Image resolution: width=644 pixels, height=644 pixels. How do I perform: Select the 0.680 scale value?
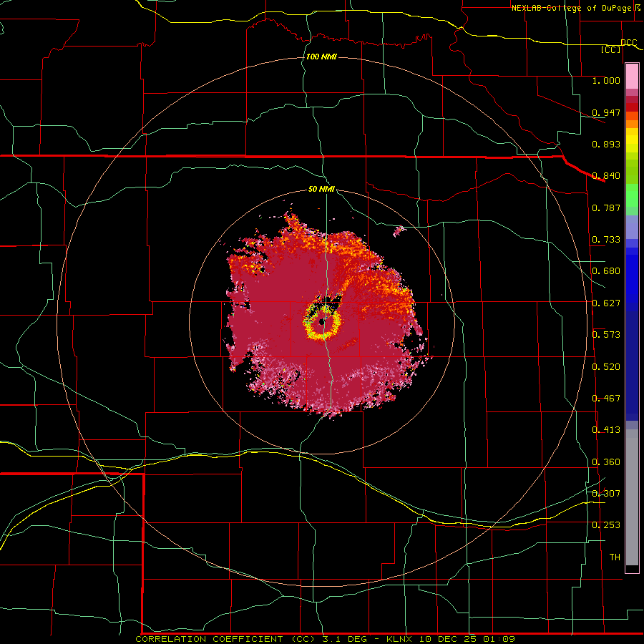click(x=606, y=271)
